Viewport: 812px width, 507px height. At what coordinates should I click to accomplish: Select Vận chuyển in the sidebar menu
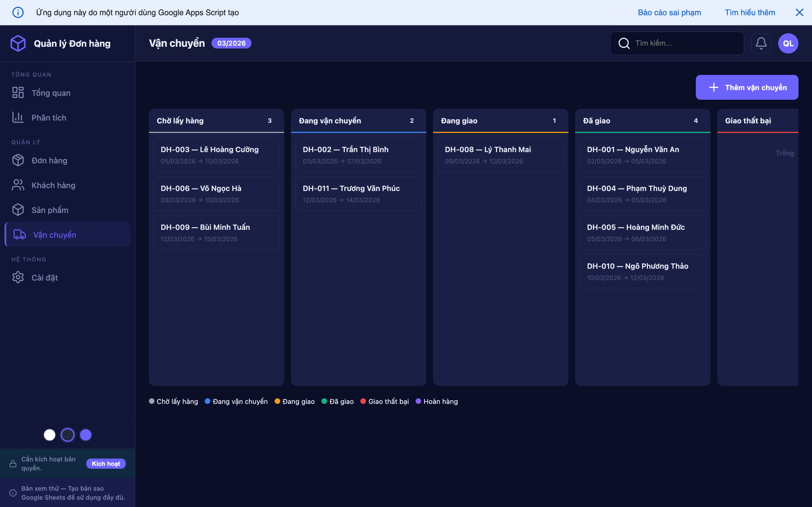tap(55, 234)
